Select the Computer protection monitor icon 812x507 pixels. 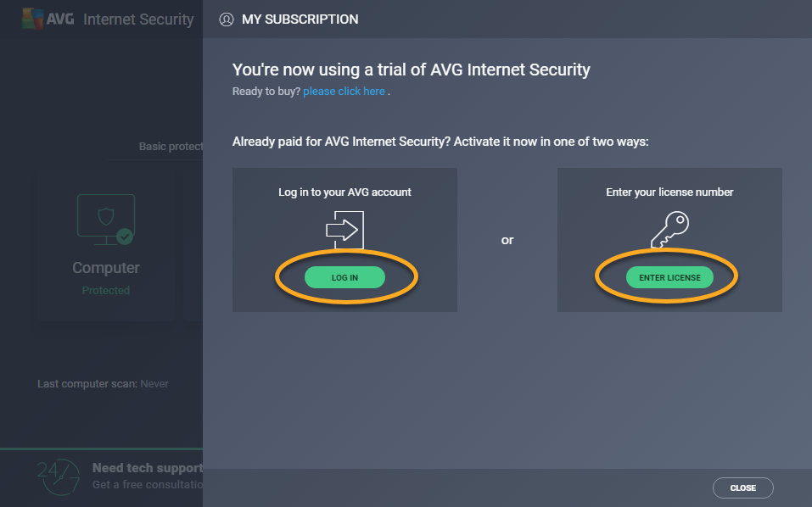(x=106, y=220)
